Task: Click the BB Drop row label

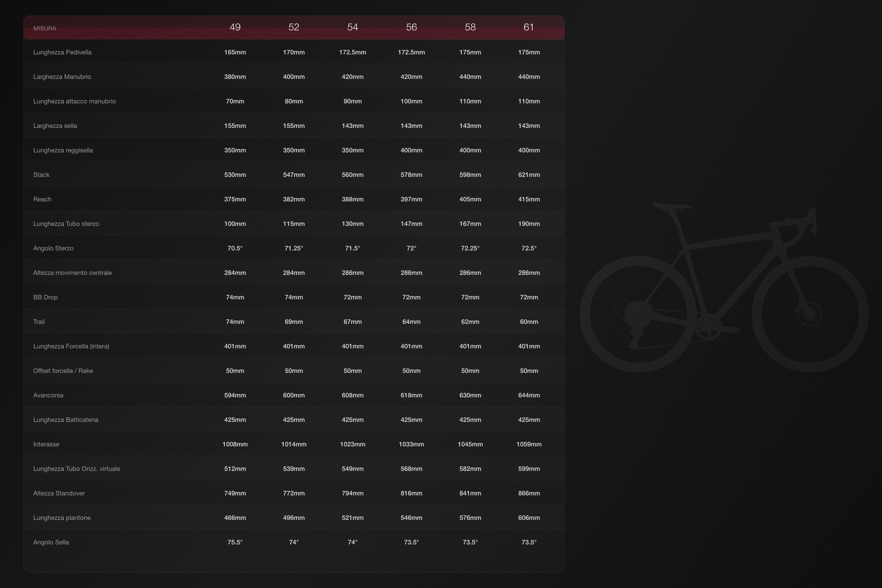Action: coord(46,297)
